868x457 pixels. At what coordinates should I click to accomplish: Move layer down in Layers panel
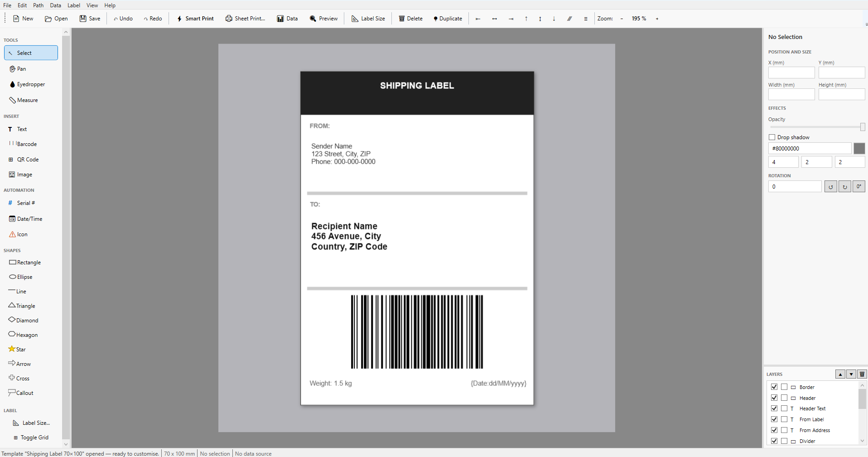point(851,374)
